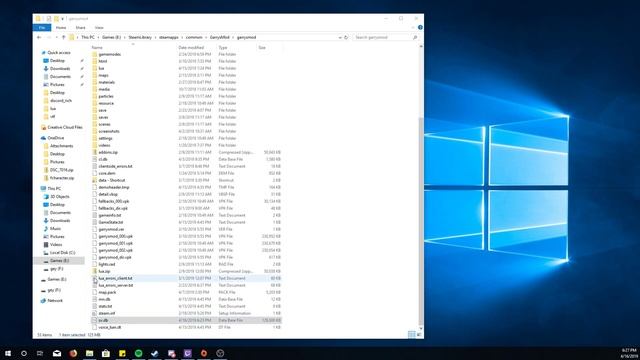Screen dimensions: 640x360
Task: Select Music under This PC
Action: [x=56, y=229]
